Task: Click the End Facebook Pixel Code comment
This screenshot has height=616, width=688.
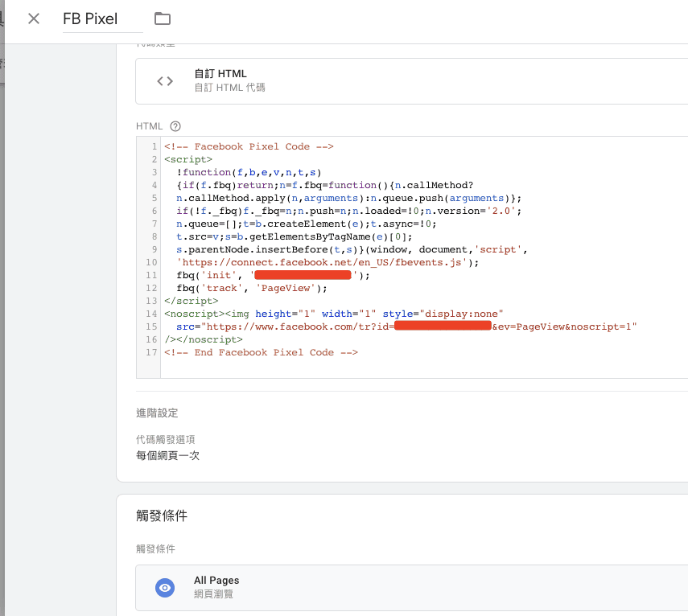Action: click(261, 352)
